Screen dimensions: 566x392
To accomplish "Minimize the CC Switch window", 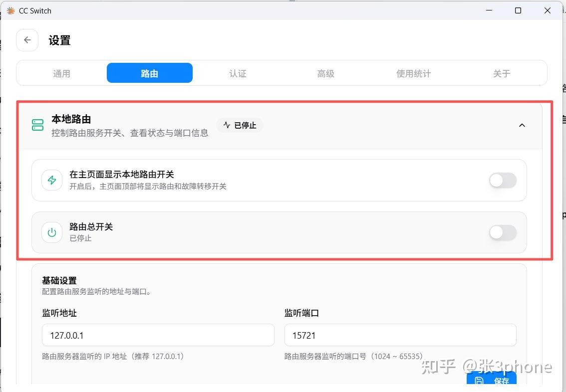I will click(x=489, y=10).
